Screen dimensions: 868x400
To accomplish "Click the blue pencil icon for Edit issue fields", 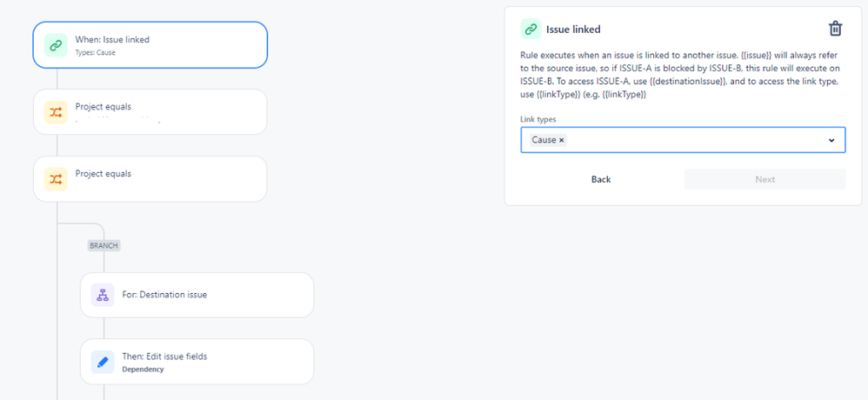I will click(103, 363).
